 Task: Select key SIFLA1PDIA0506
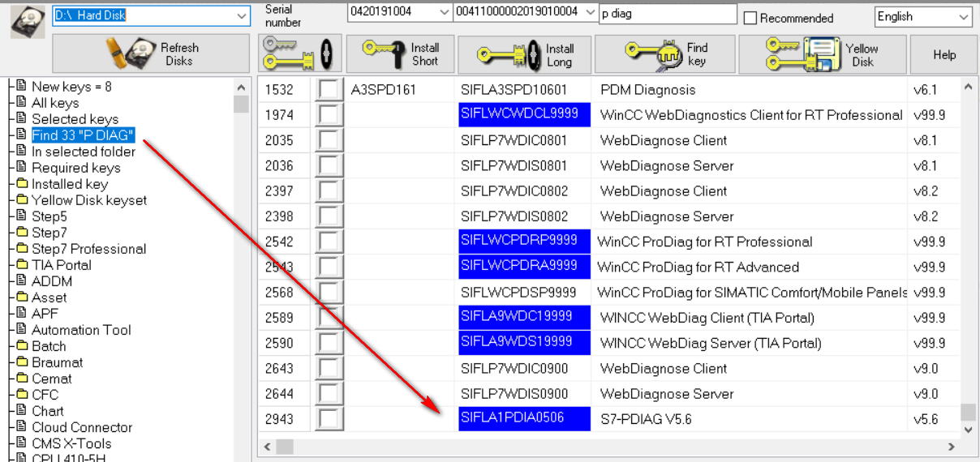click(x=524, y=419)
